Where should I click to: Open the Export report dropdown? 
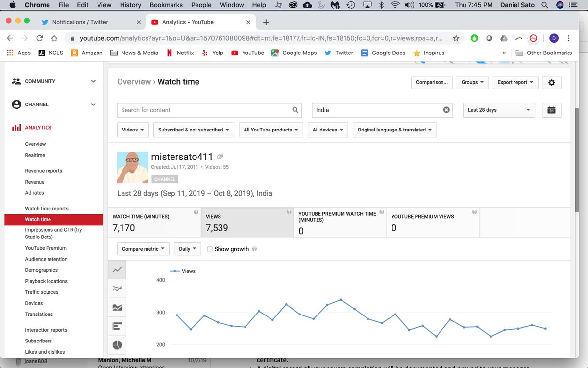(x=515, y=82)
